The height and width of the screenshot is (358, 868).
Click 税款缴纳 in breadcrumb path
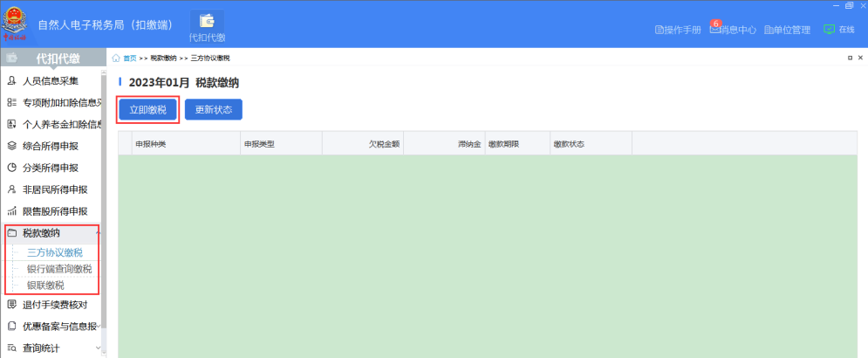[163, 59]
